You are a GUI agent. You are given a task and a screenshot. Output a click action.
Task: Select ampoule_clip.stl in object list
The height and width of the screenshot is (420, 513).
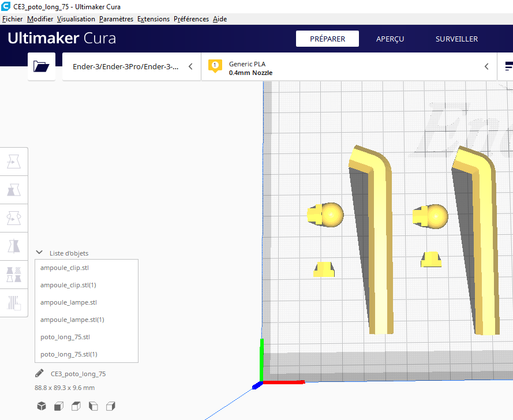[x=87, y=268]
